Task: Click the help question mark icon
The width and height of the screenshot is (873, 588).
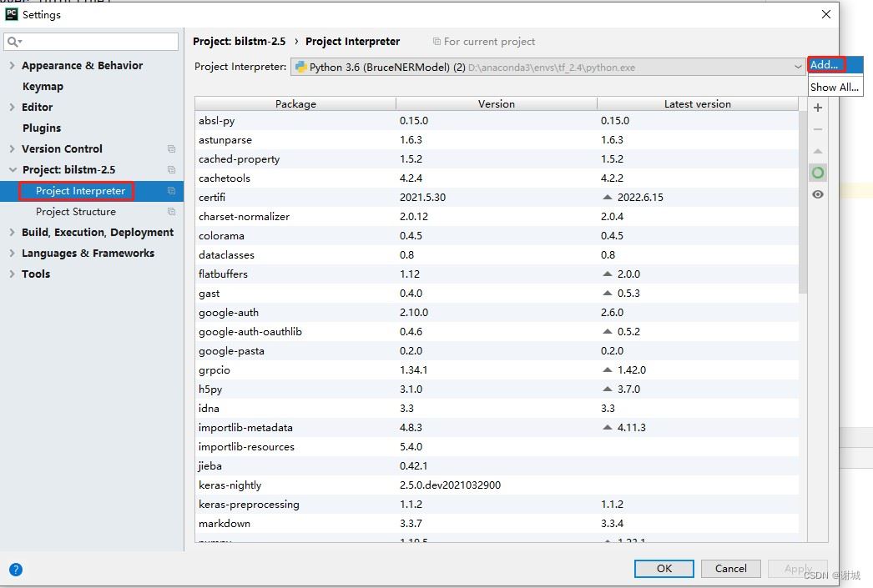Action: (x=15, y=570)
